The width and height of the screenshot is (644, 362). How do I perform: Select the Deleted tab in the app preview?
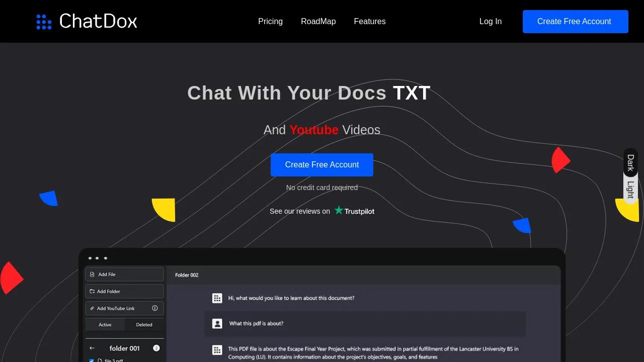tap(144, 325)
